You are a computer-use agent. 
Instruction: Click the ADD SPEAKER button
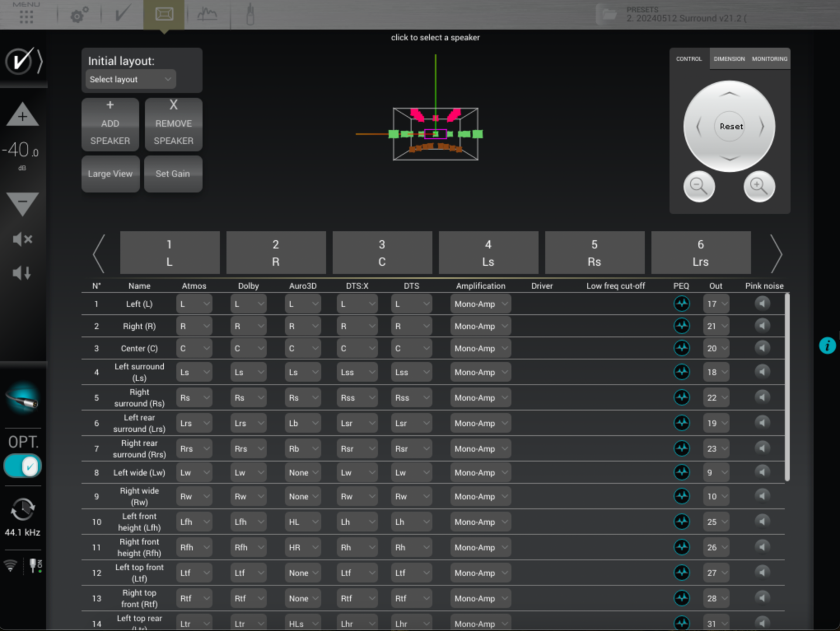pos(110,124)
